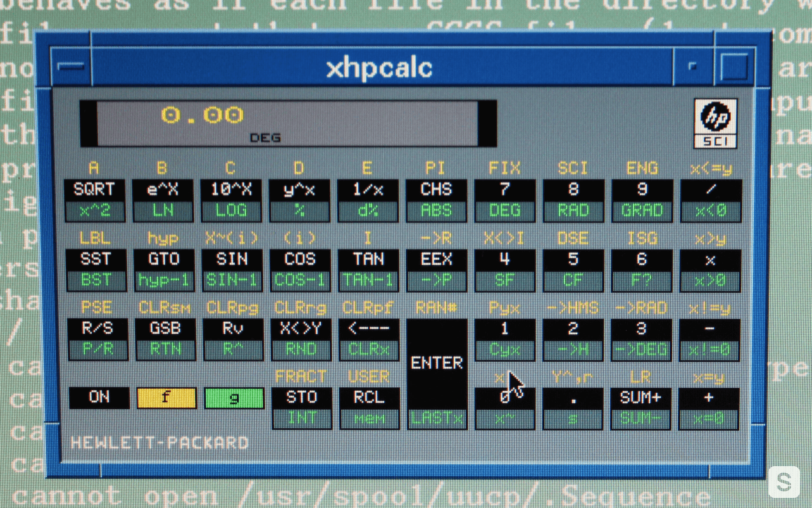The height and width of the screenshot is (508, 812).
Task: Click the divide (/) key
Action: [x=710, y=200]
